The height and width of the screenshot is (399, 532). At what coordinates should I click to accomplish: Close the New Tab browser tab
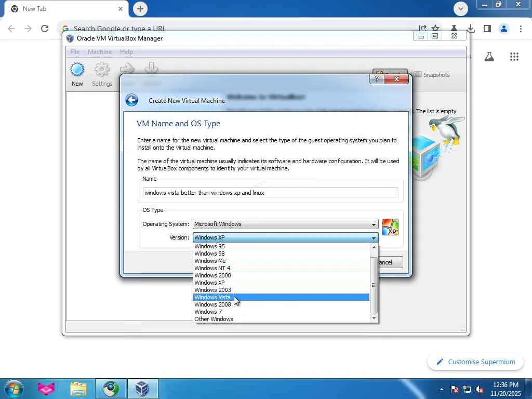click(x=121, y=9)
